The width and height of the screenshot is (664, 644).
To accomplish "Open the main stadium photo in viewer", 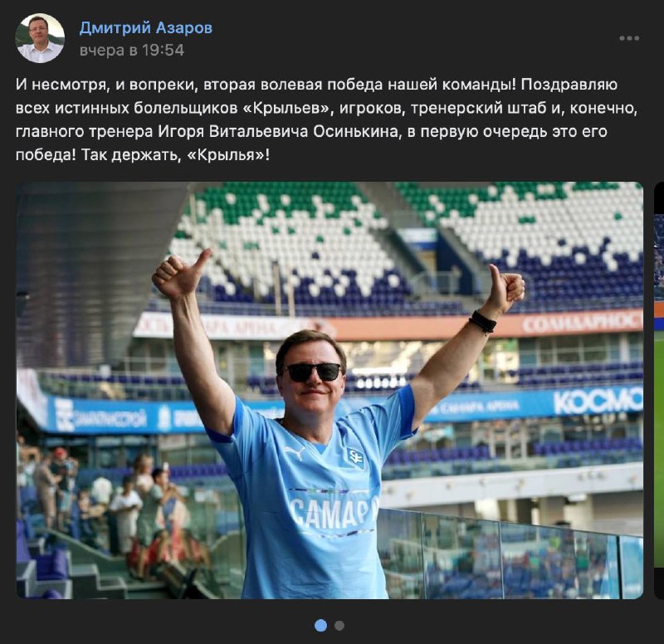I will tap(330, 390).
